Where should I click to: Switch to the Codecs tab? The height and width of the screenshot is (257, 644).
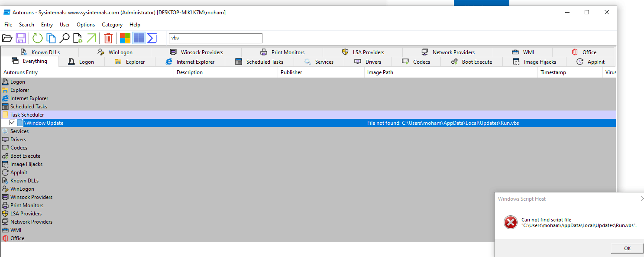point(416,62)
